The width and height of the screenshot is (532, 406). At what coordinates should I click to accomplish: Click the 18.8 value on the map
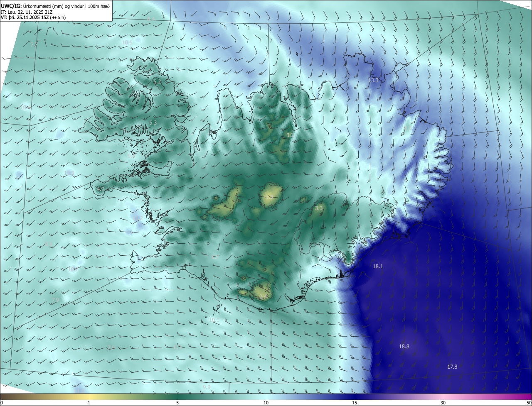[x=404, y=346]
